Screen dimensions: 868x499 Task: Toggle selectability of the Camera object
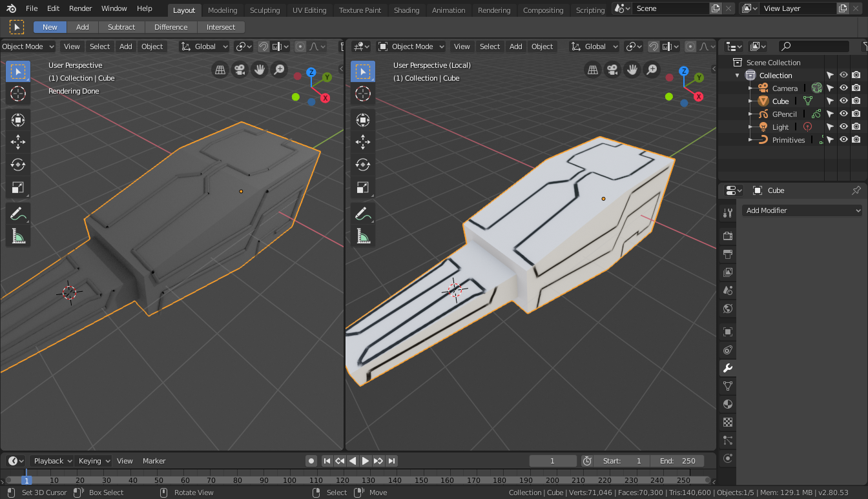point(831,88)
